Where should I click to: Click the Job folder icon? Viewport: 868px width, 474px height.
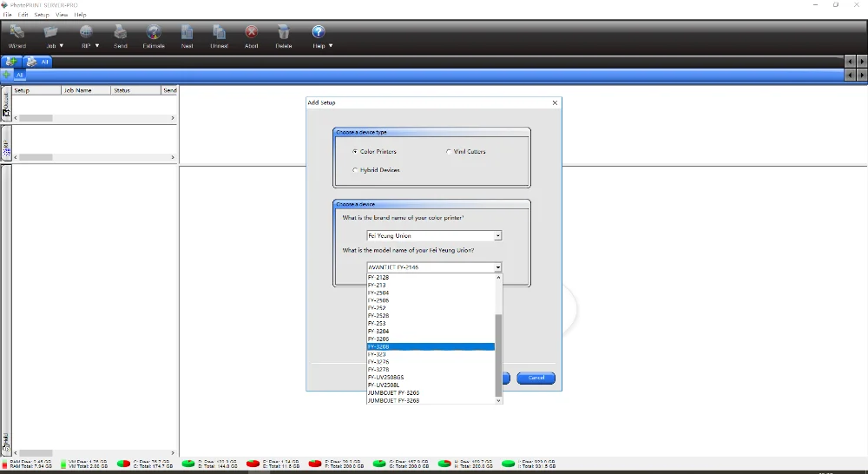click(51, 33)
